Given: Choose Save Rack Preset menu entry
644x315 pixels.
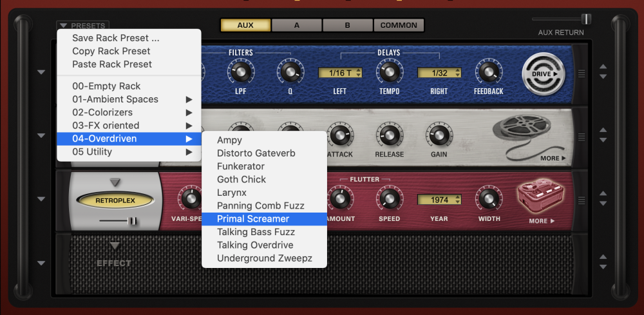Looking at the screenshot, I should pos(129,38).
